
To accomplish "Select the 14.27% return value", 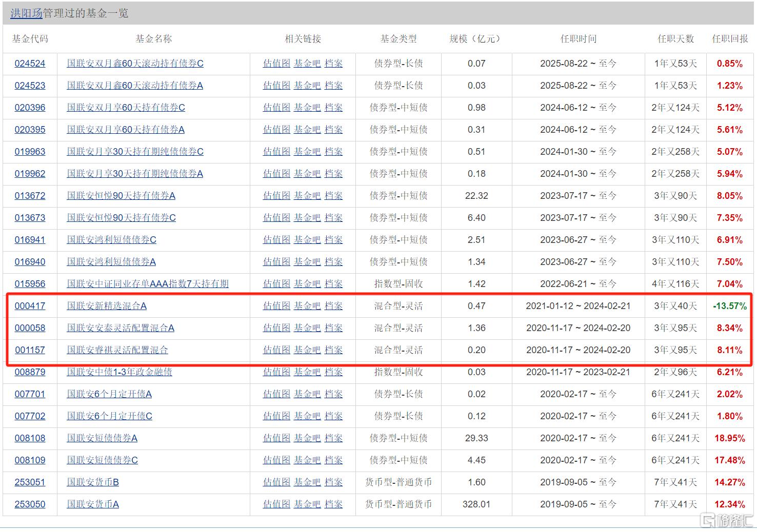I will click(730, 482).
